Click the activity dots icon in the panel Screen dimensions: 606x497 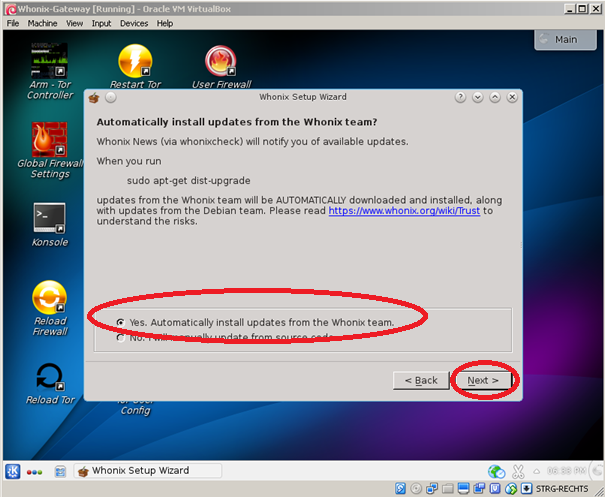[34, 472]
